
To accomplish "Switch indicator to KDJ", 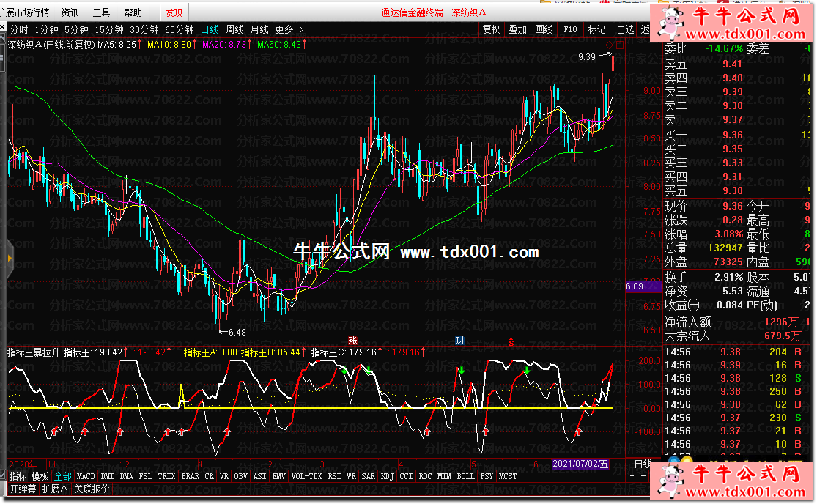I will click(x=387, y=476).
